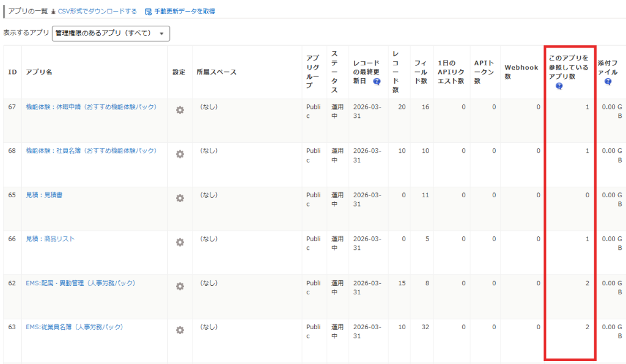Open settings gear for EMS:配属・異動管理 row
Screen dimensions: 626x364
coord(180,286)
